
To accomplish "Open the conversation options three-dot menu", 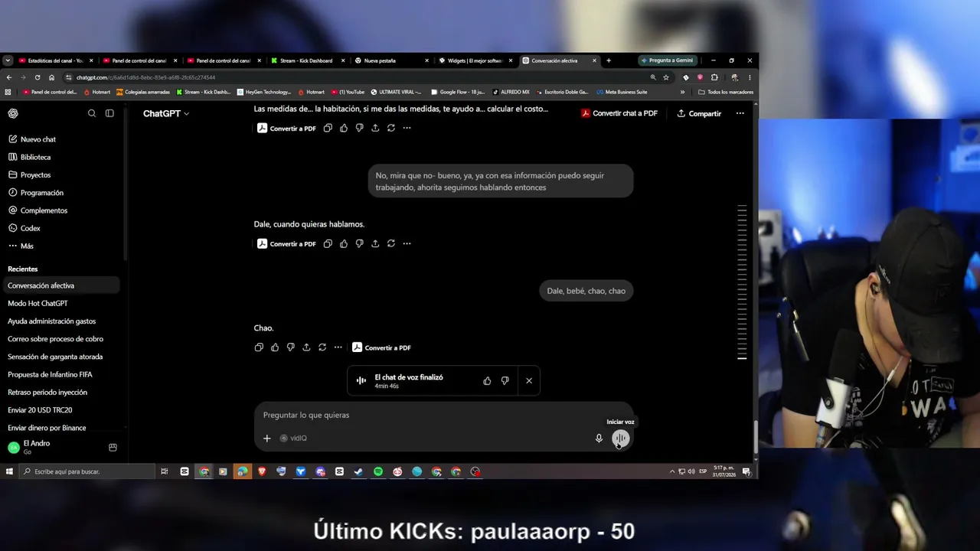I will coord(740,113).
